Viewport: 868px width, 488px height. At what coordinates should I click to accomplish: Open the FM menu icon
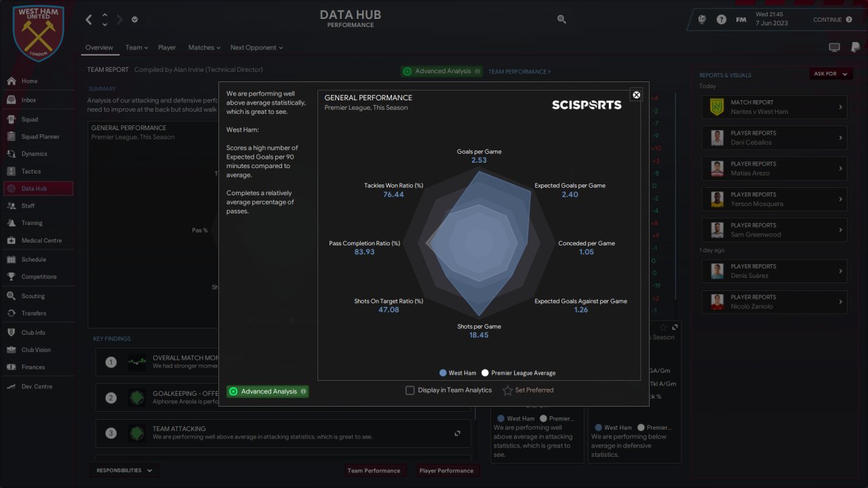(x=741, y=20)
